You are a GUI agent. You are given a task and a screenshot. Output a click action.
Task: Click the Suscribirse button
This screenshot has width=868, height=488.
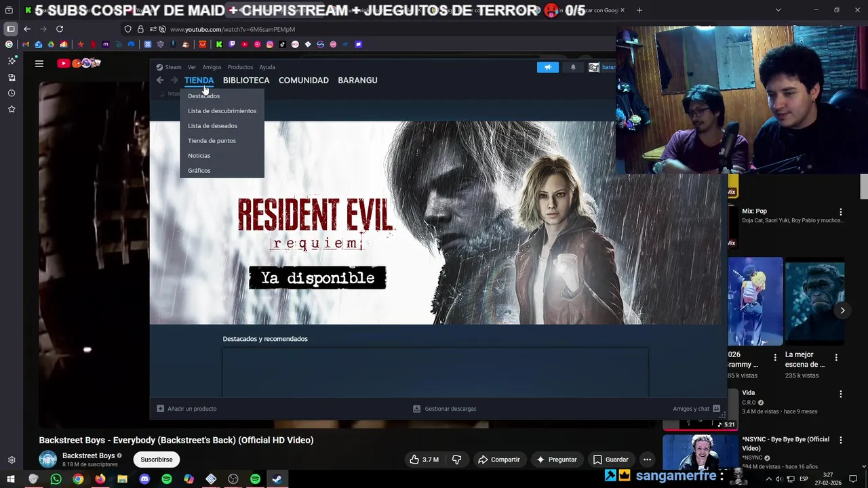[157, 460]
